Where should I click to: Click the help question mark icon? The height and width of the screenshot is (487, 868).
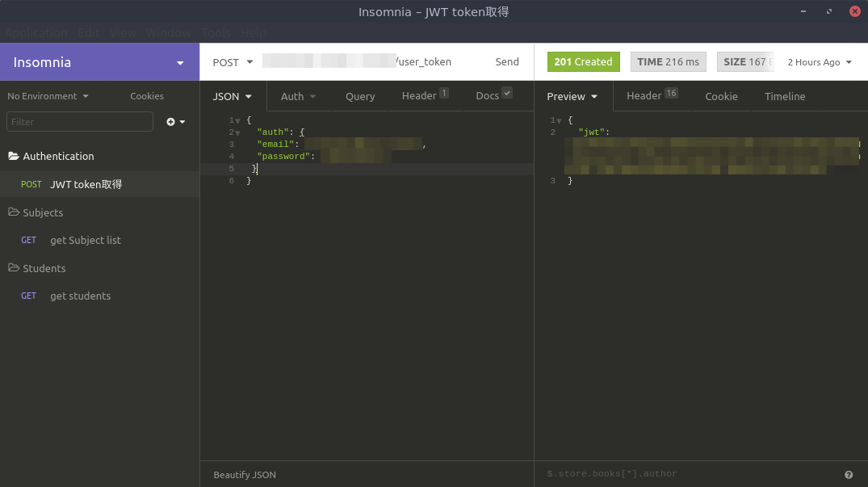coord(847,474)
